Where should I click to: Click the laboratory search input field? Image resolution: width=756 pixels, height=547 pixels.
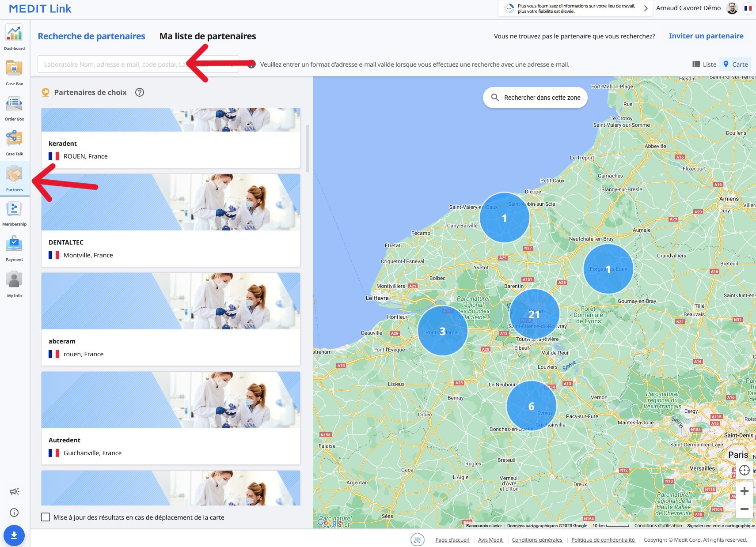[138, 64]
